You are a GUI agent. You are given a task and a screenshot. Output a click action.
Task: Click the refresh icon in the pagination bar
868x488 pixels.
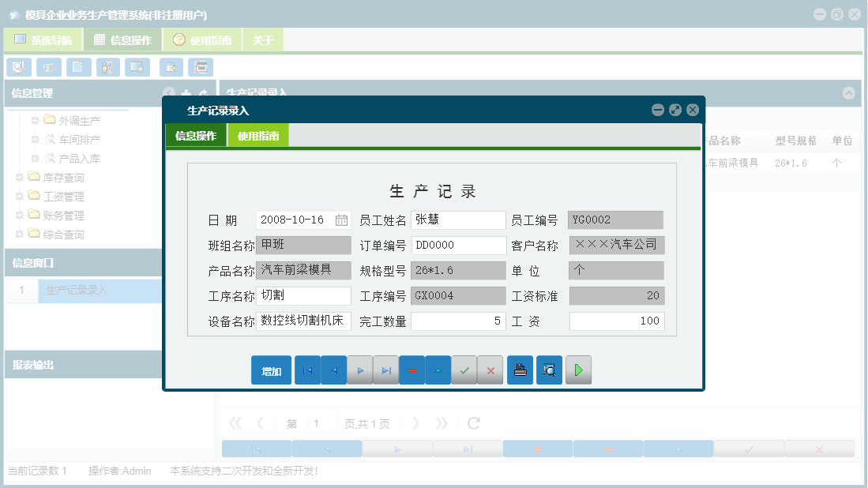pyautogui.click(x=472, y=423)
